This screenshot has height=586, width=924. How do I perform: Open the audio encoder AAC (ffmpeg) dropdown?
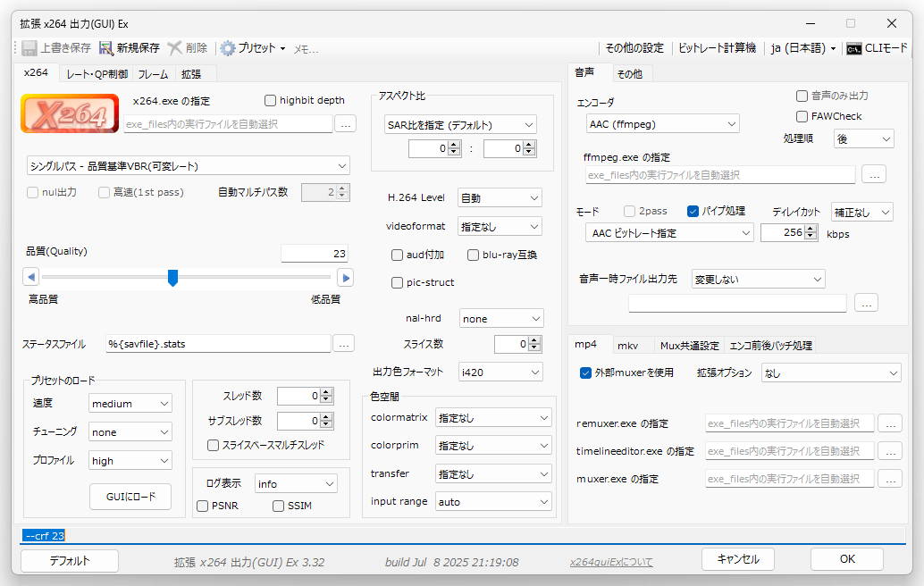(662, 124)
